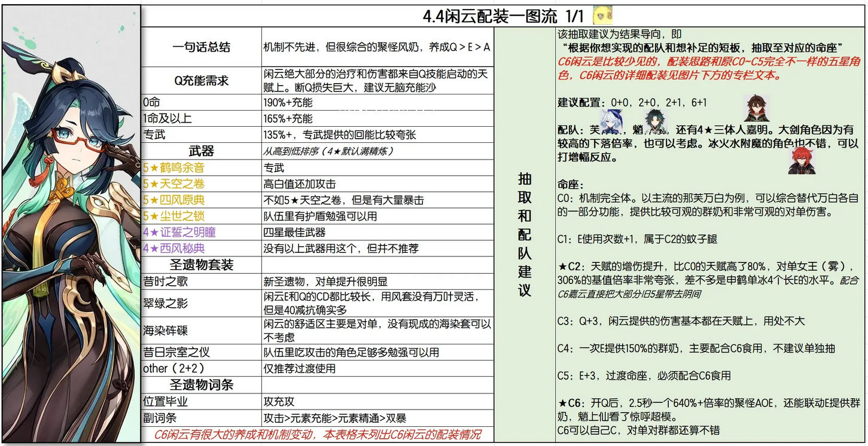Select the 5★尘世之锁 weapon cell
The width and height of the screenshot is (868, 446).
coord(201,216)
